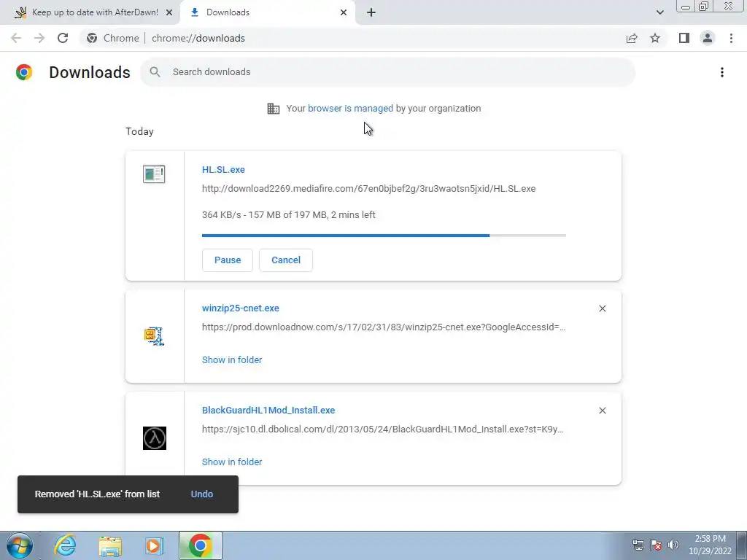Expand the tab search chevron
This screenshot has width=747, height=560.
pyautogui.click(x=659, y=12)
